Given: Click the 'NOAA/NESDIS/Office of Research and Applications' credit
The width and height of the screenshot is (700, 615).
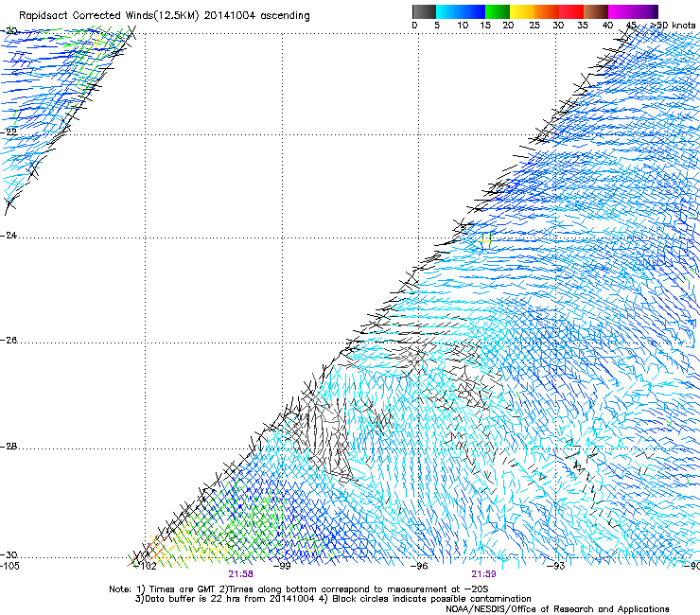Looking at the screenshot, I should [557, 609].
